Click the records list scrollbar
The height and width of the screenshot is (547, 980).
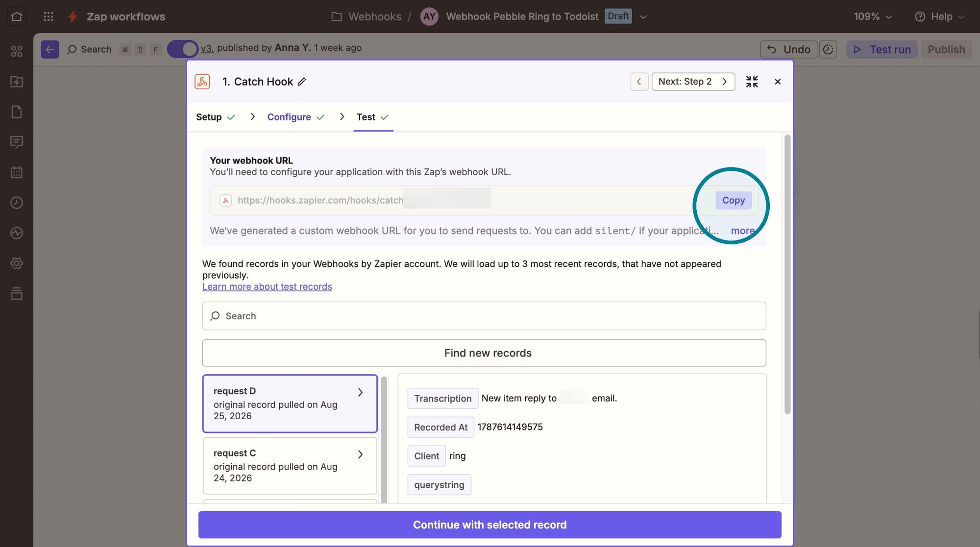point(384,439)
